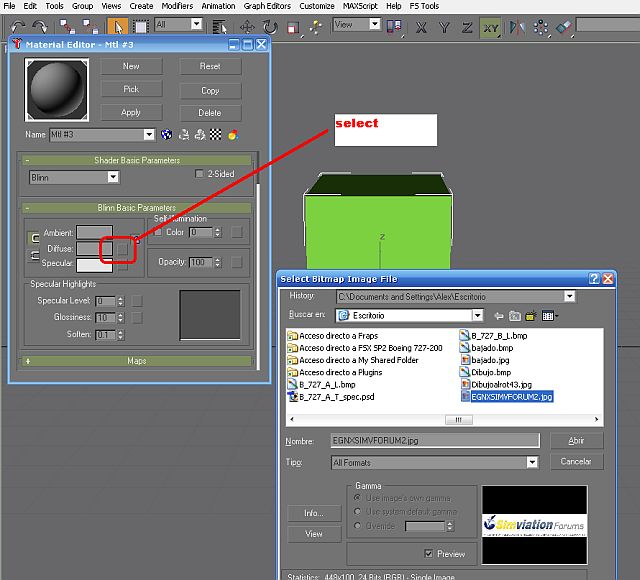The width and height of the screenshot is (640, 580).
Task: Toggle the XY plane restriction button
Action: [490, 28]
